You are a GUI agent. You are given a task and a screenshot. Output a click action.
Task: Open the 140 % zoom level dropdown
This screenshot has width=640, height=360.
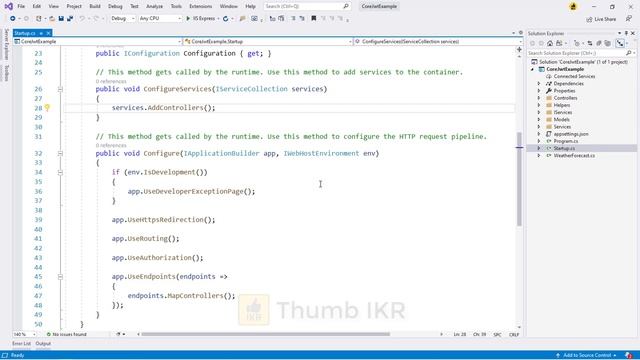(x=24, y=334)
